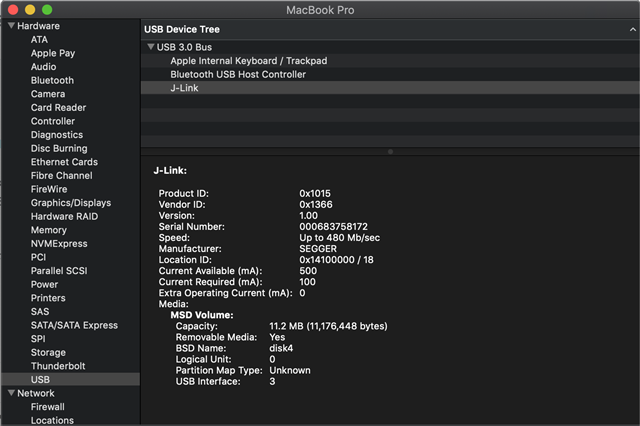This screenshot has height=426, width=640.
Task: Select Controller in the sidebar
Action: coord(53,121)
